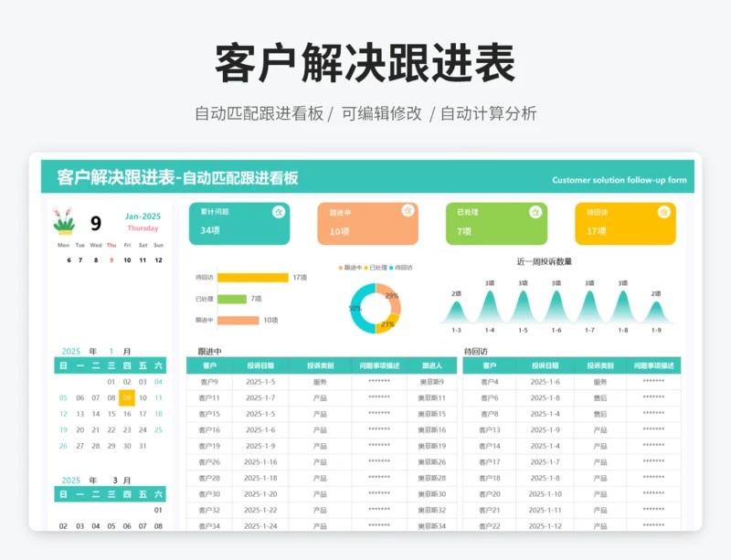Click the star icon on 待回访 card
This screenshot has height=560, width=731.
pos(663,212)
